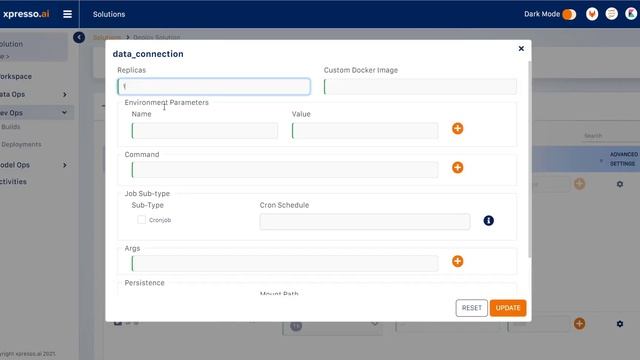Open advanced settings gear in bottom background row

coord(620,324)
